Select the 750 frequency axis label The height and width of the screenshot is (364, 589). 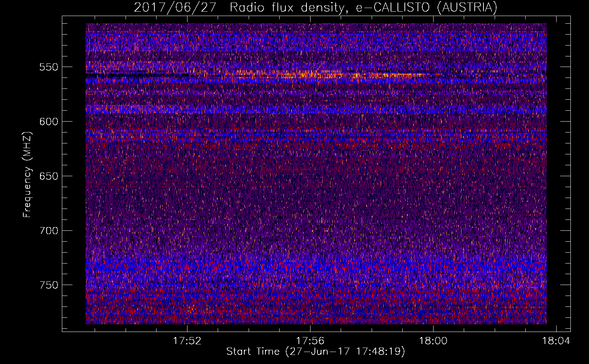[49, 285]
